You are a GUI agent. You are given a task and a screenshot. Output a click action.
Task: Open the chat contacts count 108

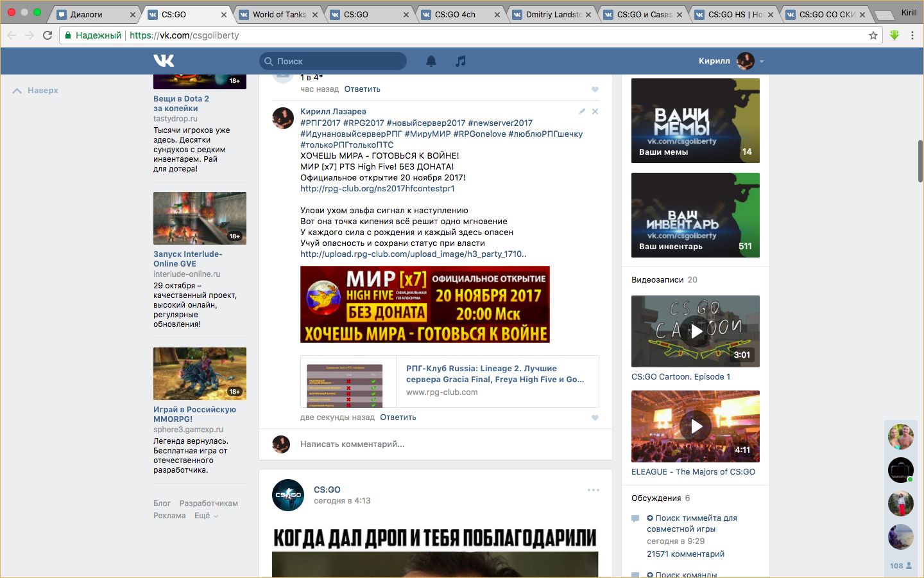tap(900, 566)
